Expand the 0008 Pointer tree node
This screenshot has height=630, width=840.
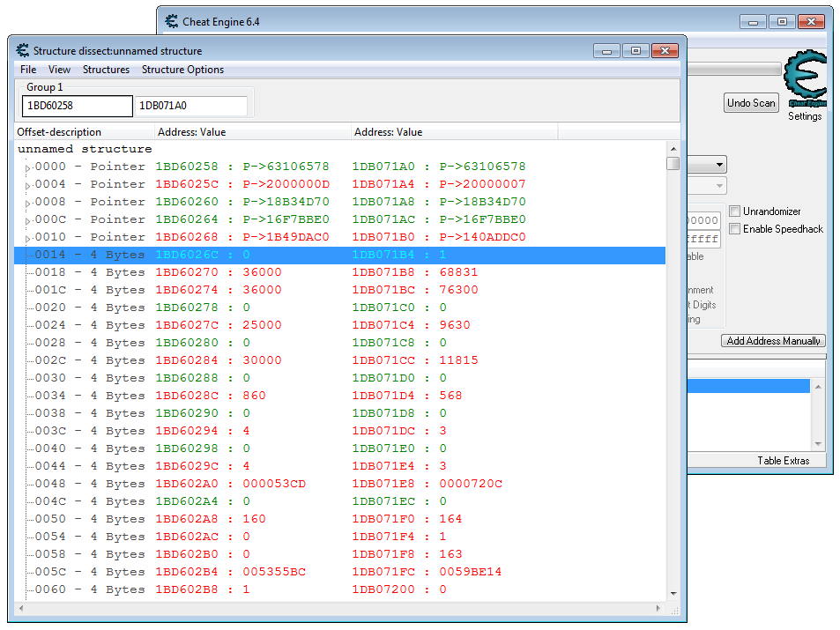(x=27, y=203)
